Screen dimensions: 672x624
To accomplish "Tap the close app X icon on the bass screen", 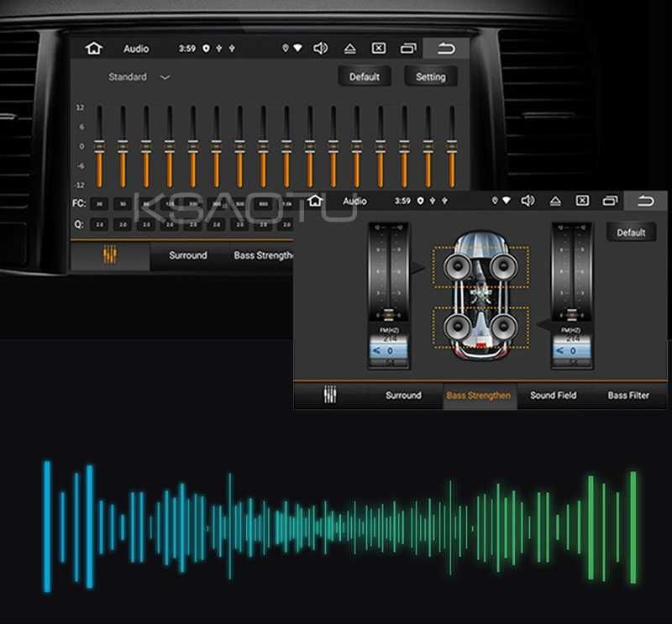I will [582, 201].
